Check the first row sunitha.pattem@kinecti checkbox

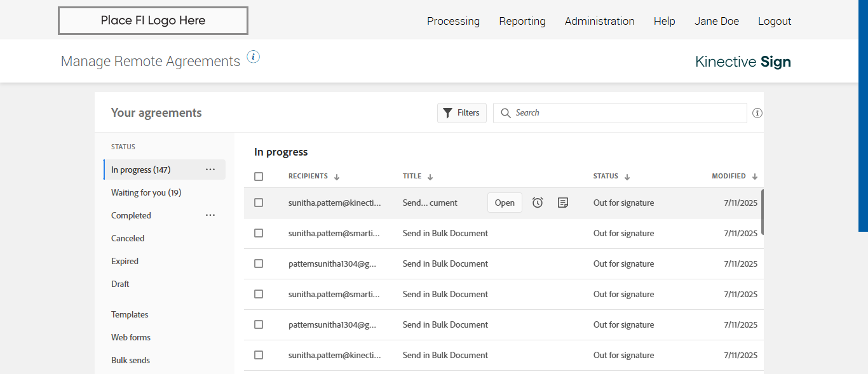(x=259, y=203)
